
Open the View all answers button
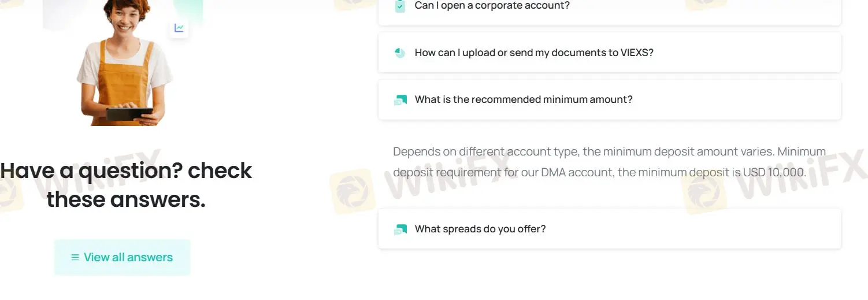point(122,258)
